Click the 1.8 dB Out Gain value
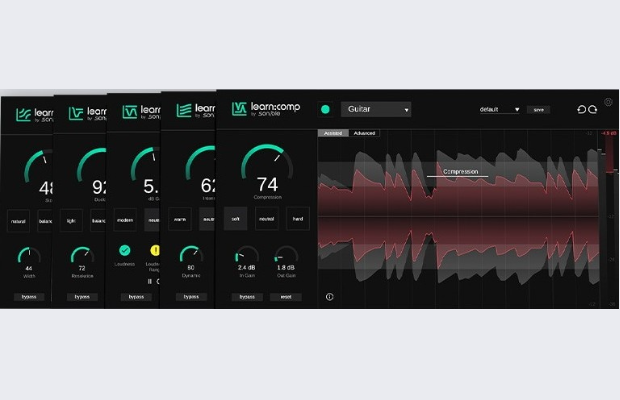This screenshot has width=620, height=400. 286,268
